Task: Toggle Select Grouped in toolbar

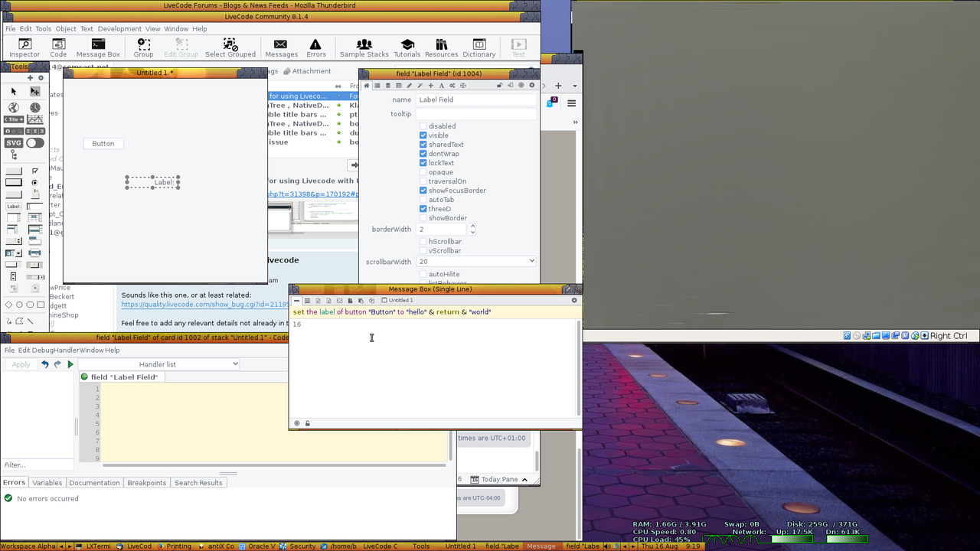Action: tap(230, 48)
